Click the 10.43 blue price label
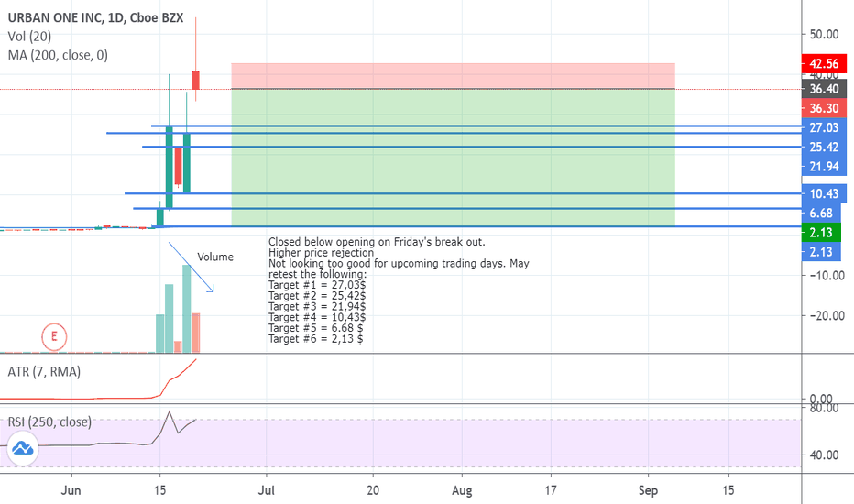This screenshot has height=504, width=854. click(x=824, y=193)
